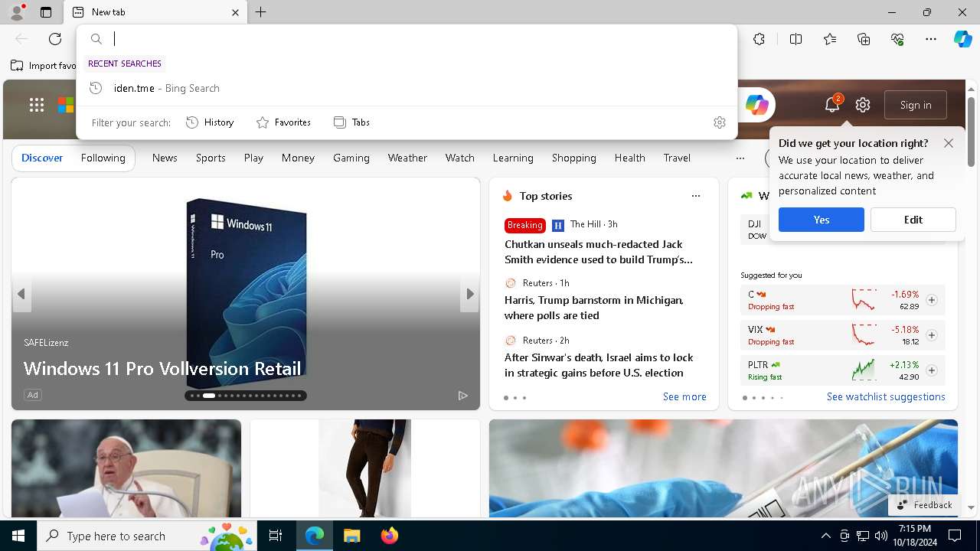Open File Explorer from taskbar

point(351,536)
